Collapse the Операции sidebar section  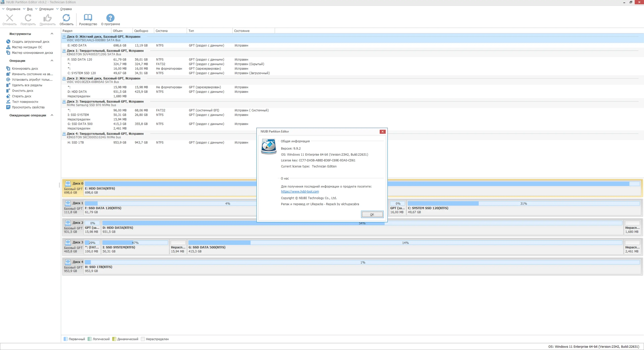pyautogui.click(x=52, y=61)
